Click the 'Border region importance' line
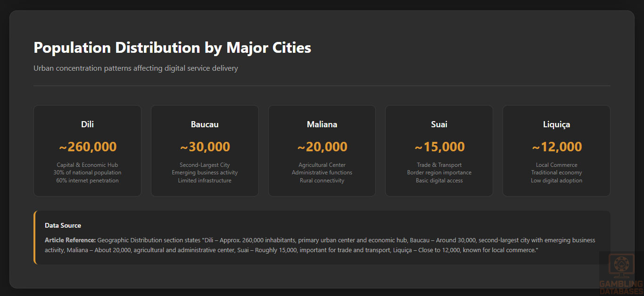The height and width of the screenshot is (296, 644). point(439,173)
